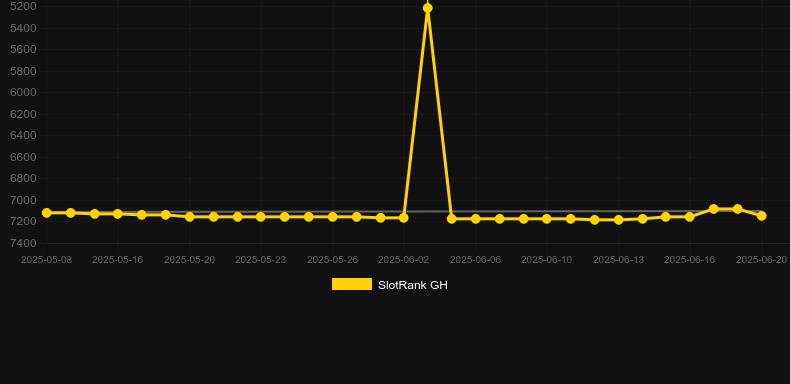Select the data point above 2025-06-16
The image size is (790, 384).
pyautogui.click(x=690, y=217)
